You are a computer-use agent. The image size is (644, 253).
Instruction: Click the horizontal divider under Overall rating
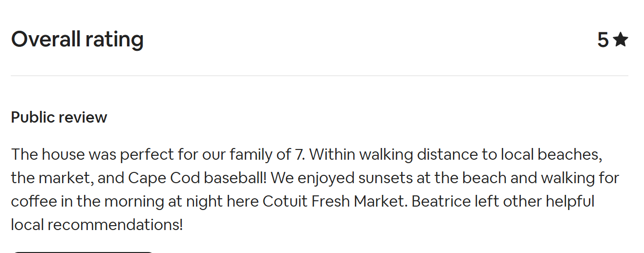click(320, 76)
